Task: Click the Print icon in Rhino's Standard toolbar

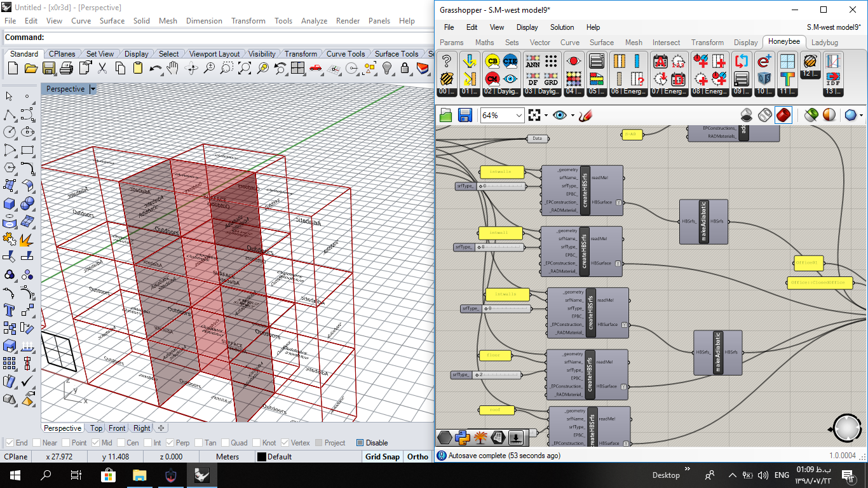Action: coord(67,68)
